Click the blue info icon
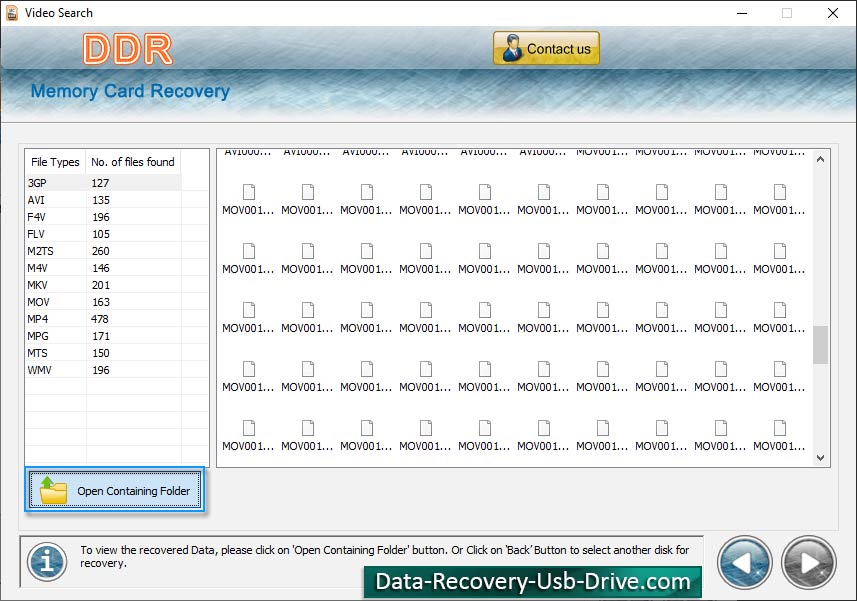 point(47,561)
